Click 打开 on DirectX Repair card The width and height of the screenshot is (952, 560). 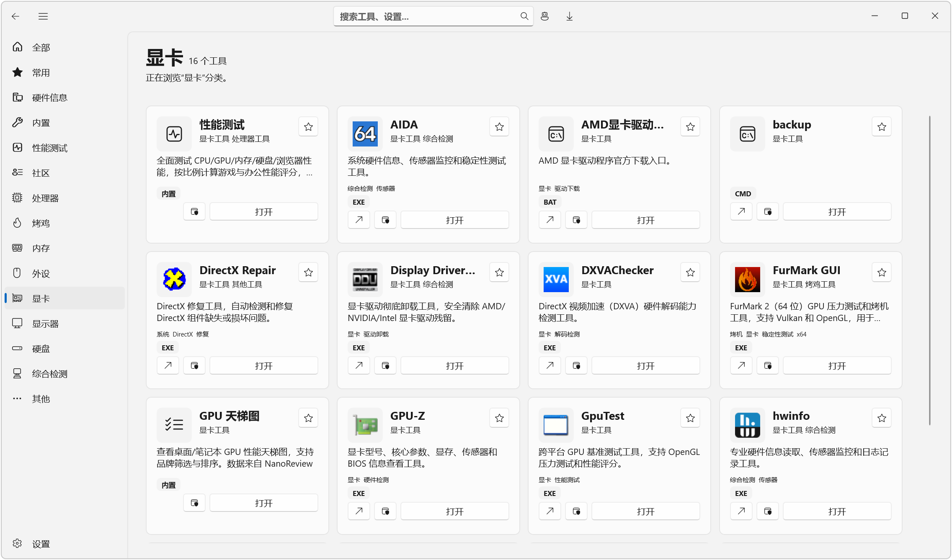pyautogui.click(x=264, y=366)
